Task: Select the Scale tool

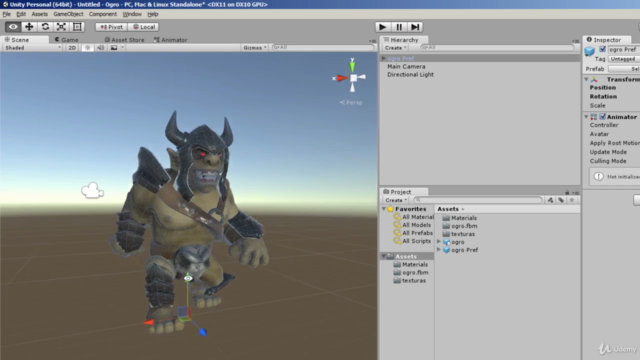Action: coord(61,27)
